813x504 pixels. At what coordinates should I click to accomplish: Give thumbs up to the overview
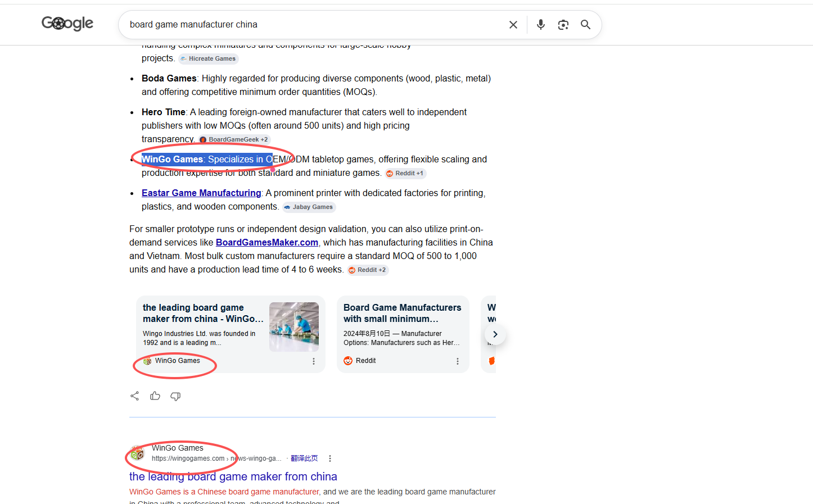155,396
